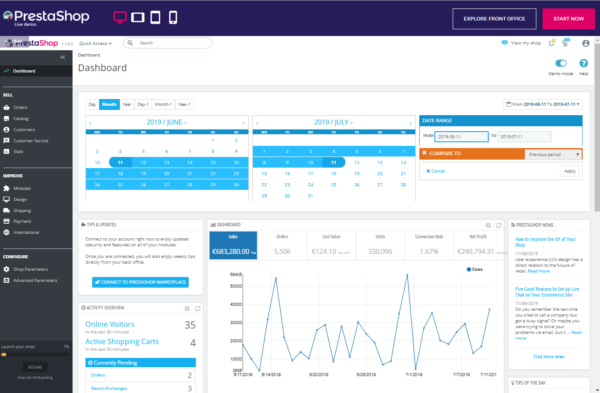Go to next month in July calendar
The width and height of the screenshot is (600, 393).
click(x=411, y=123)
